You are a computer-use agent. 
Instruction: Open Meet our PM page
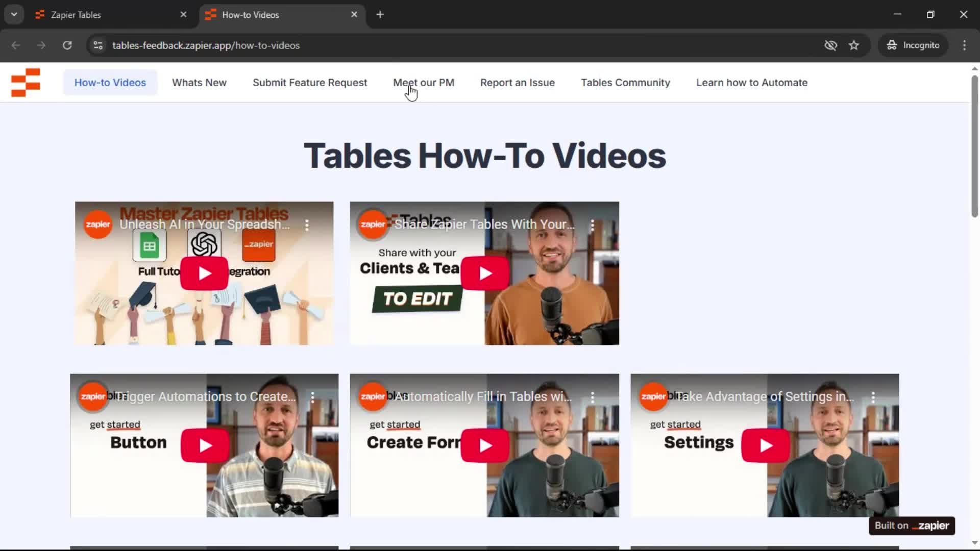[424, 83]
